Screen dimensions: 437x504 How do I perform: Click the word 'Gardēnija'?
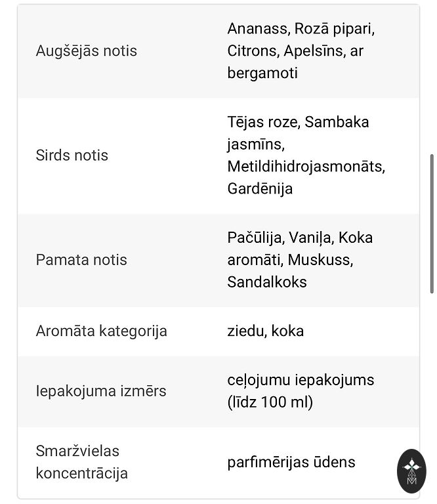click(260, 189)
